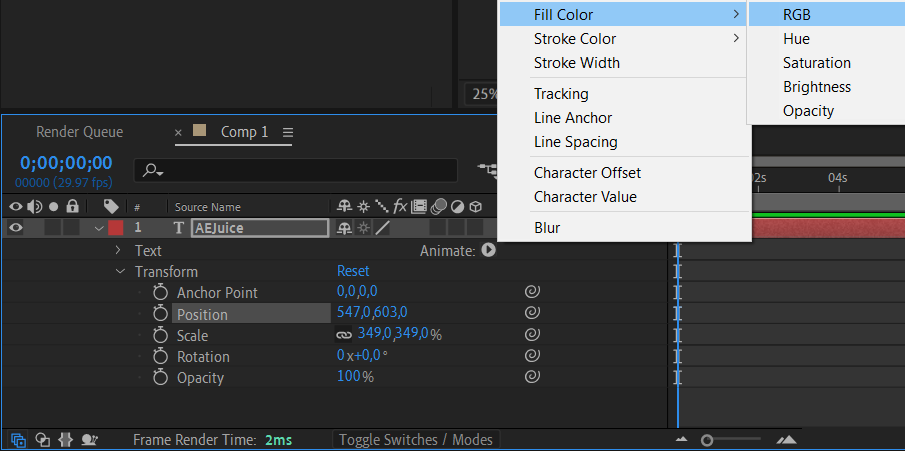Click the Position property stopwatch
Image resolution: width=905 pixels, height=451 pixels.
(160, 314)
